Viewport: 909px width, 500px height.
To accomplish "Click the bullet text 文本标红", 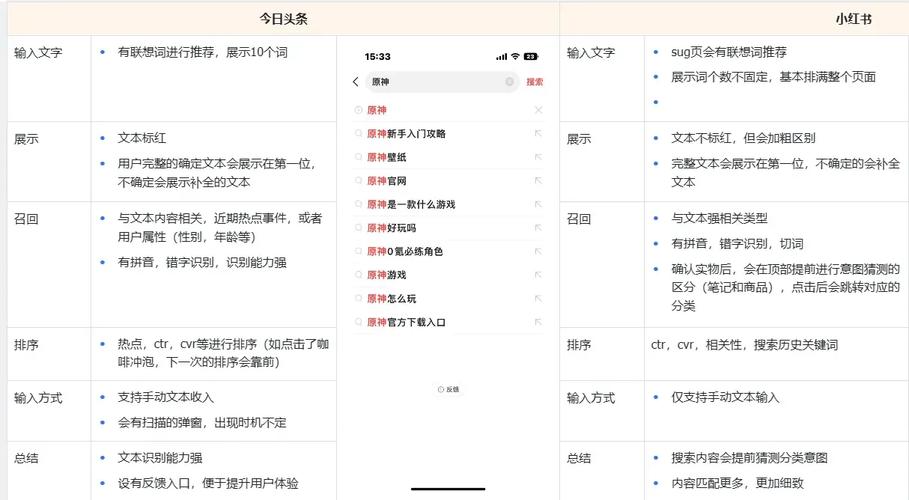I will point(141,138).
